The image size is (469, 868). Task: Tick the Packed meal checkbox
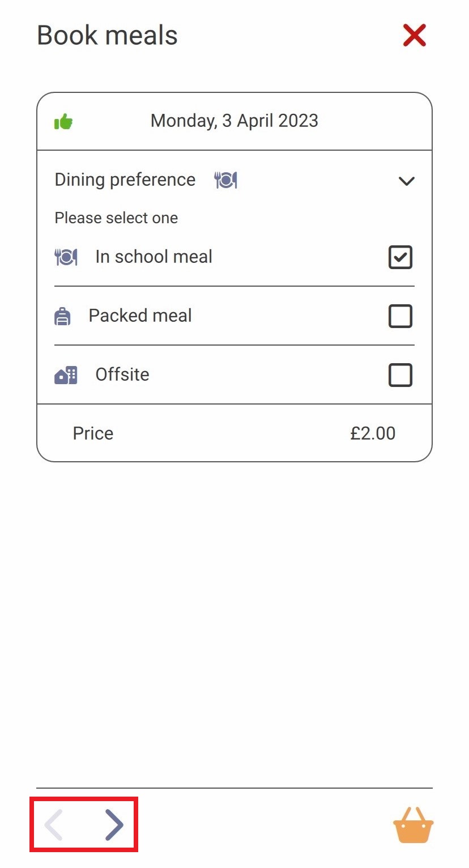click(400, 316)
